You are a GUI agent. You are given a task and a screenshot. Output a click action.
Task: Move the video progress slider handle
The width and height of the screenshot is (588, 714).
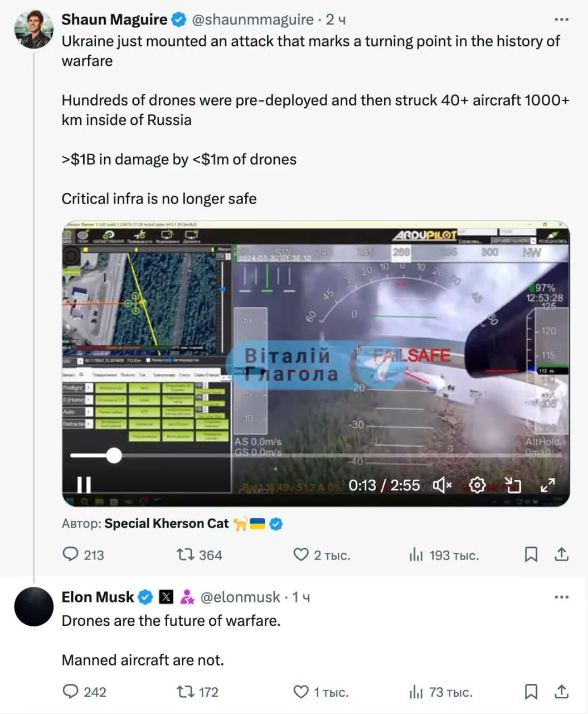point(114,455)
